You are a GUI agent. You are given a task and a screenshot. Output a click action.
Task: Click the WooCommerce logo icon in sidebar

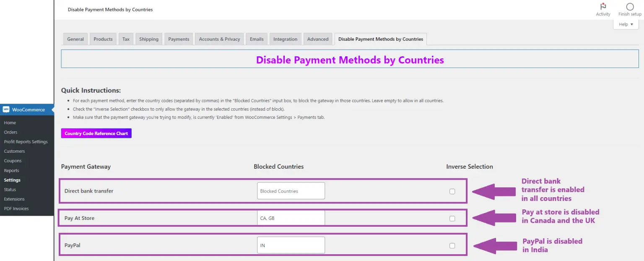pyautogui.click(x=6, y=109)
